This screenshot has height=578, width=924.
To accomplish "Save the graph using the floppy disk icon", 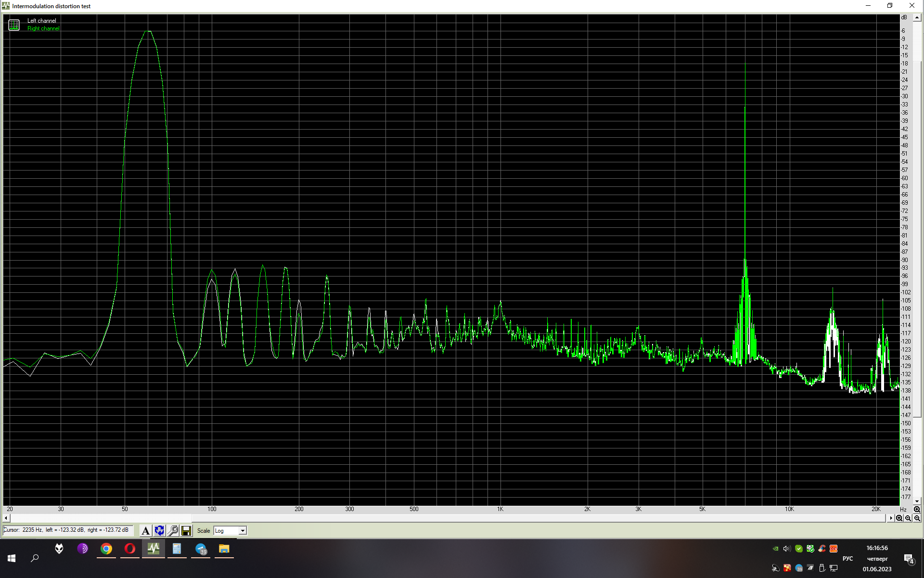I will click(186, 531).
